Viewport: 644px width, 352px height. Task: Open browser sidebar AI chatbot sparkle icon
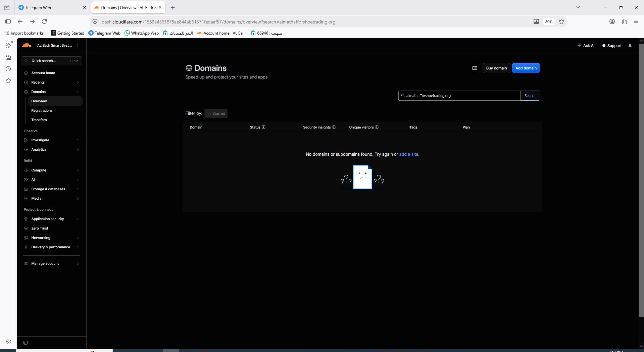[x=8, y=45]
